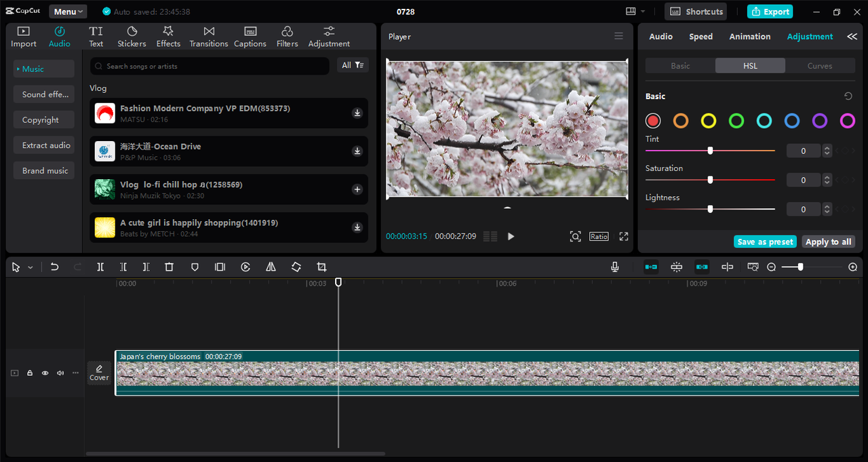Screen dimensions: 868x462
Task: Expand player to fullscreen
Action: click(x=624, y=236)
